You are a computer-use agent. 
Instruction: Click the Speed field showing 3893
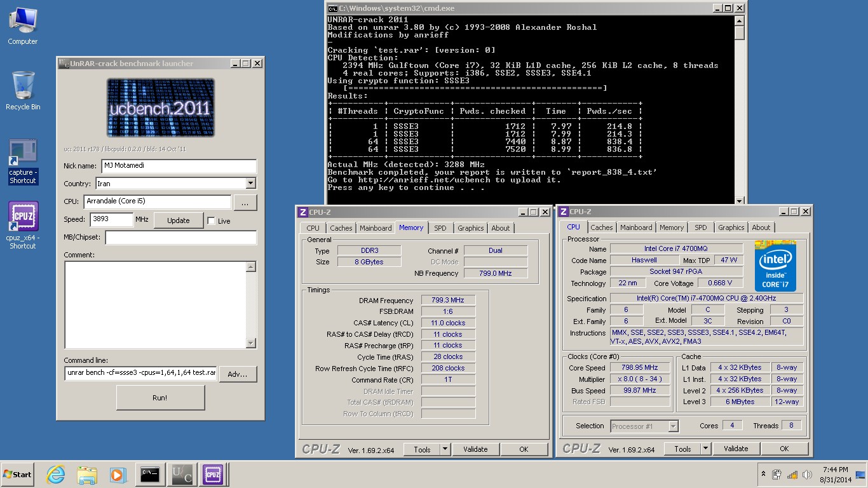(x=112, y=219)
